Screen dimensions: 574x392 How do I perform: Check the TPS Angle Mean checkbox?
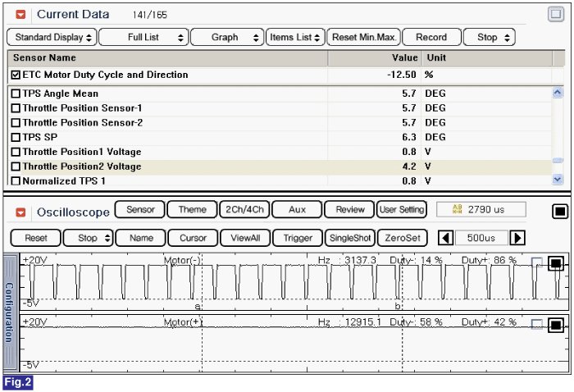(x=16, y=93)
